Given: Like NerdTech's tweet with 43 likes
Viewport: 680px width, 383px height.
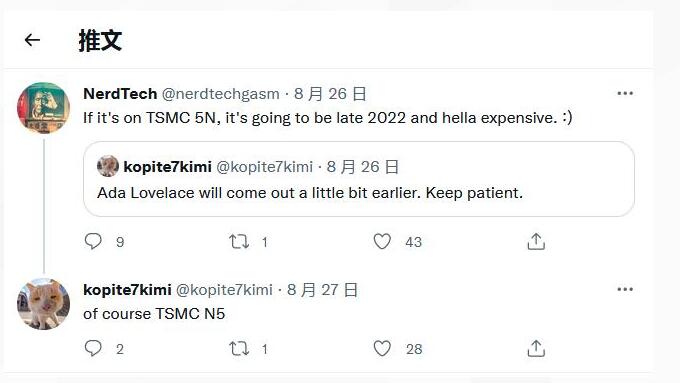Looking at the screenshot, I should pos(382,241).
